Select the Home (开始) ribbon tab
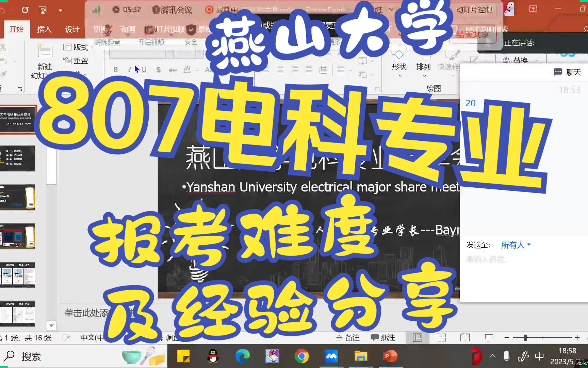 (16, 29)
